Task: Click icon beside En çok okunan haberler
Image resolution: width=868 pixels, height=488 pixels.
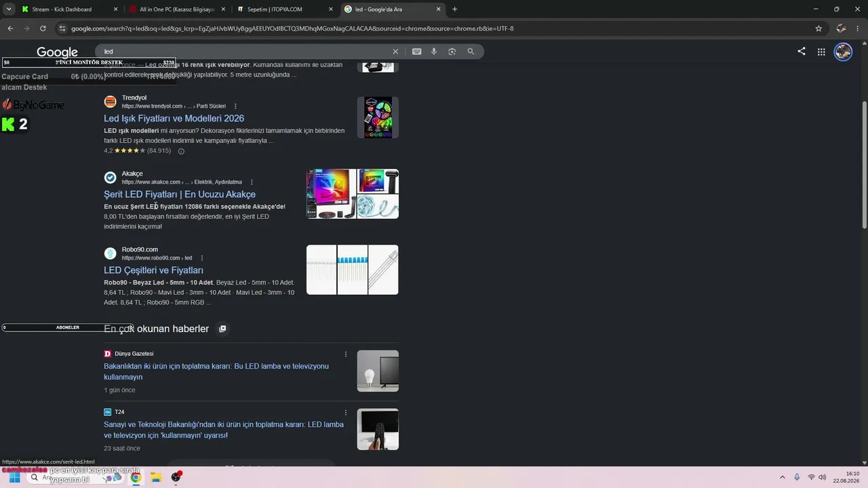Action: (222, 329)
